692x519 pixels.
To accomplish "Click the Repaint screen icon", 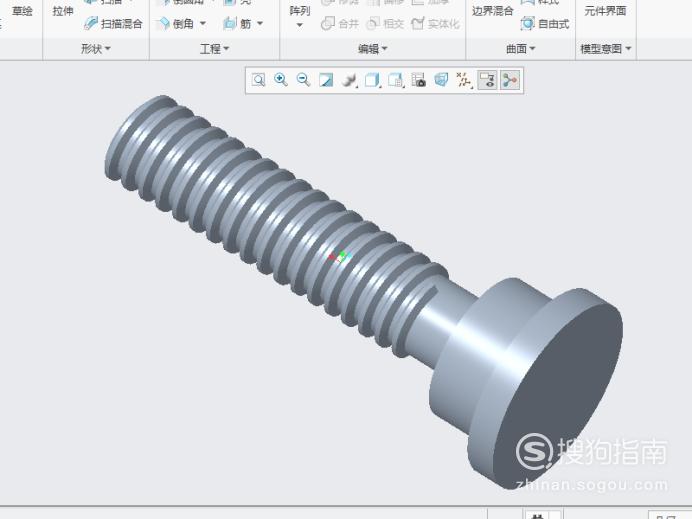I will [x=326, y=80].
